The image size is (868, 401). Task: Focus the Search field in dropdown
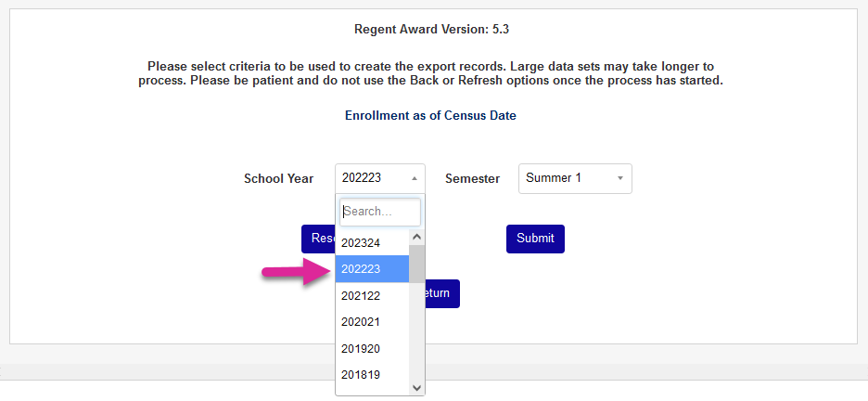point(380,212)
